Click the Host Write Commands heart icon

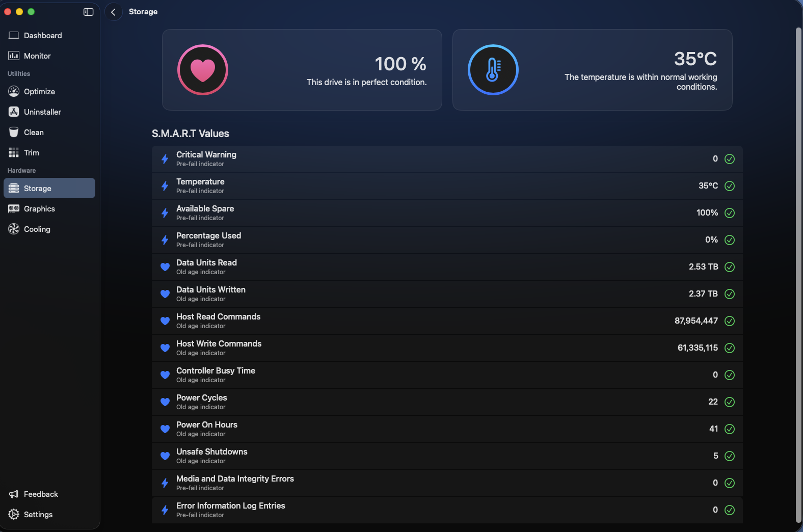[x=165, y=348]
